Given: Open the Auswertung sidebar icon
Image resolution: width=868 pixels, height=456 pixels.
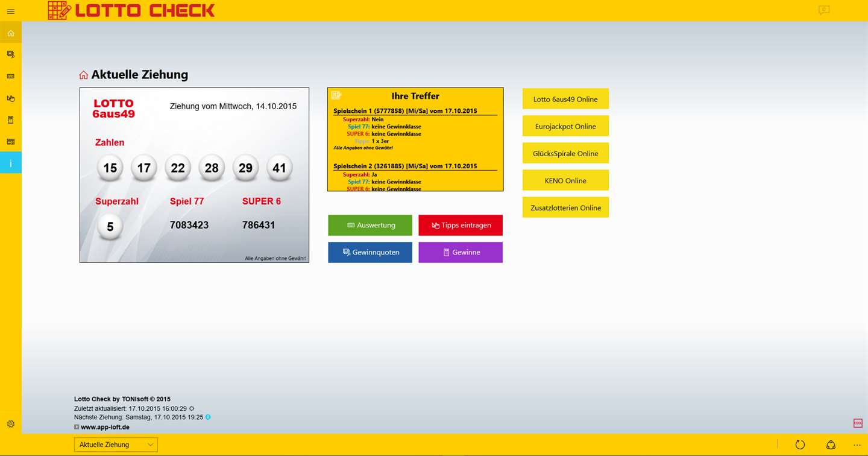Looking at the screenshot, I should click(x=11, y=76).
